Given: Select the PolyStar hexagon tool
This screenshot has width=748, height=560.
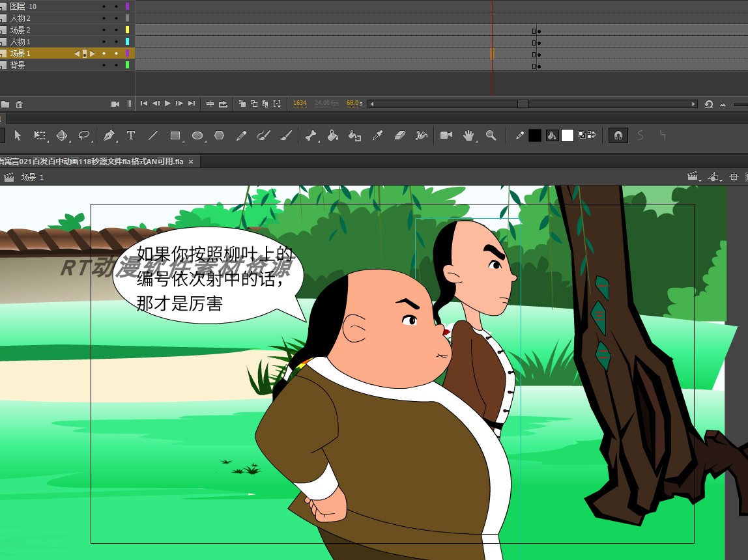Looking at the screenshot, I should click(x=219, y=135).
